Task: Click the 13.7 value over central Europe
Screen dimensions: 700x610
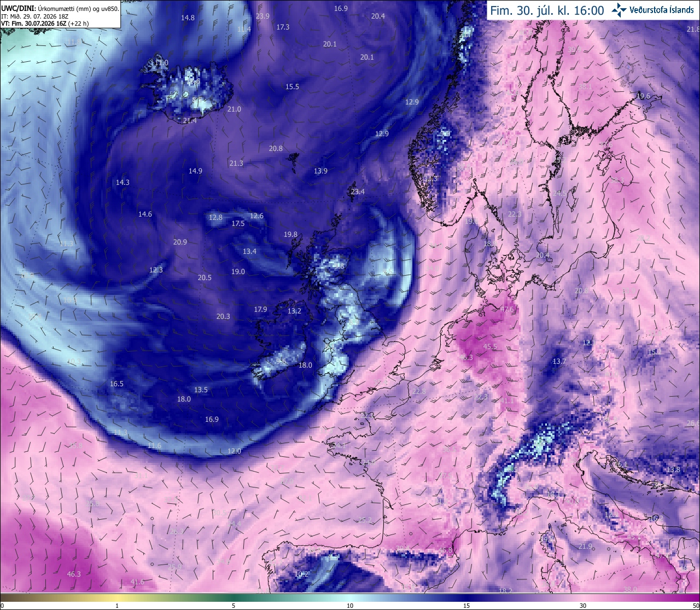Action: pos(559,362)
